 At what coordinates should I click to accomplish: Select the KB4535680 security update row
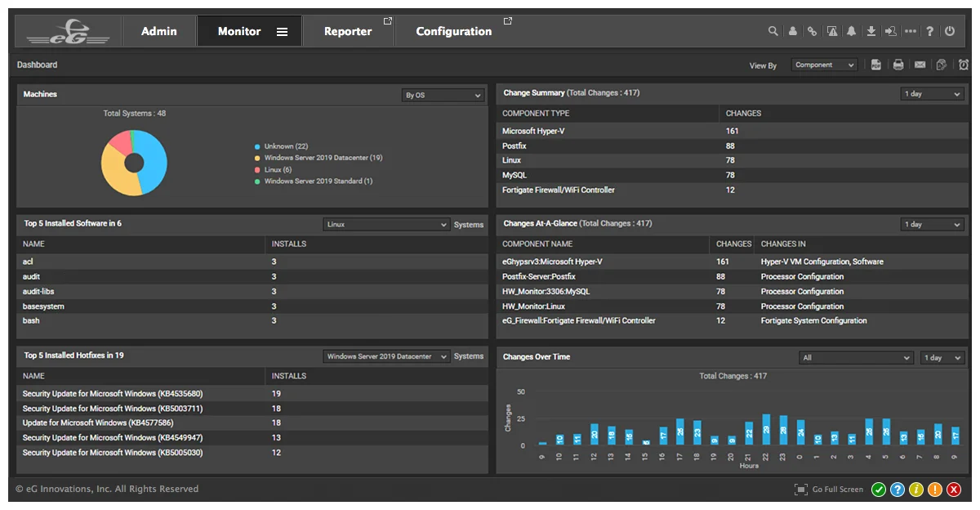click(252, 393)
